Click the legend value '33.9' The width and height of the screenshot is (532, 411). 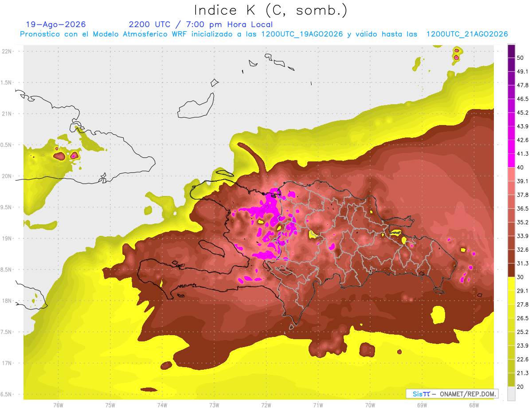[523, 236]
